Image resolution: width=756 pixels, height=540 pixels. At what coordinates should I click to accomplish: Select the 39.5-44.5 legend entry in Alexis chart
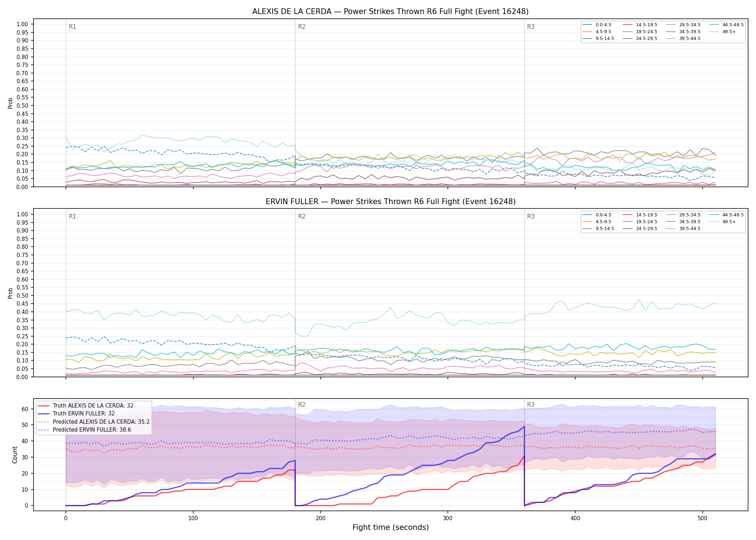click(683, 39)
